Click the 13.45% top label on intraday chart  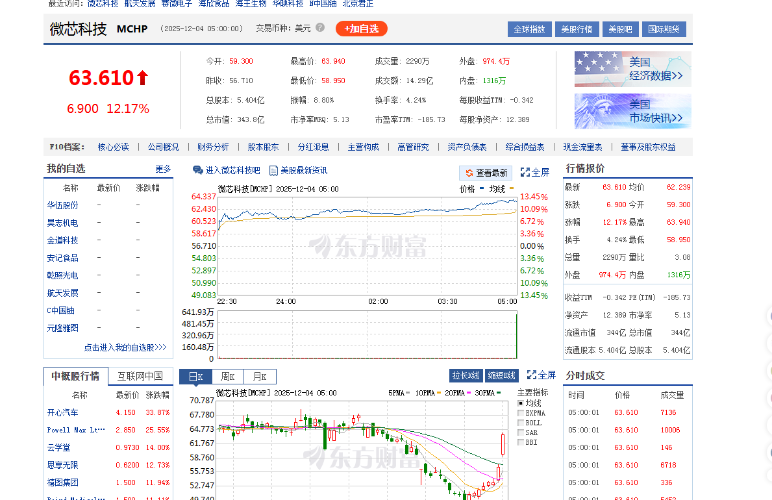point(534,197)
